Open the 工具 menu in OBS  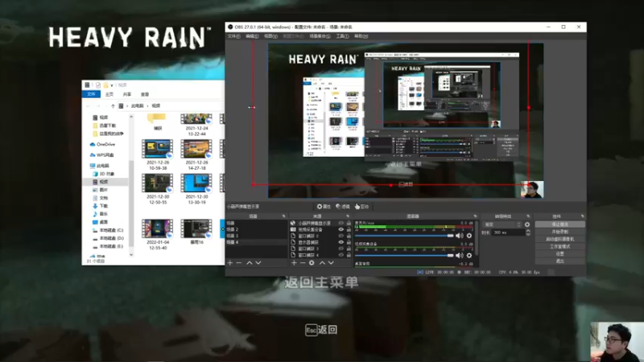pos(342,36)
